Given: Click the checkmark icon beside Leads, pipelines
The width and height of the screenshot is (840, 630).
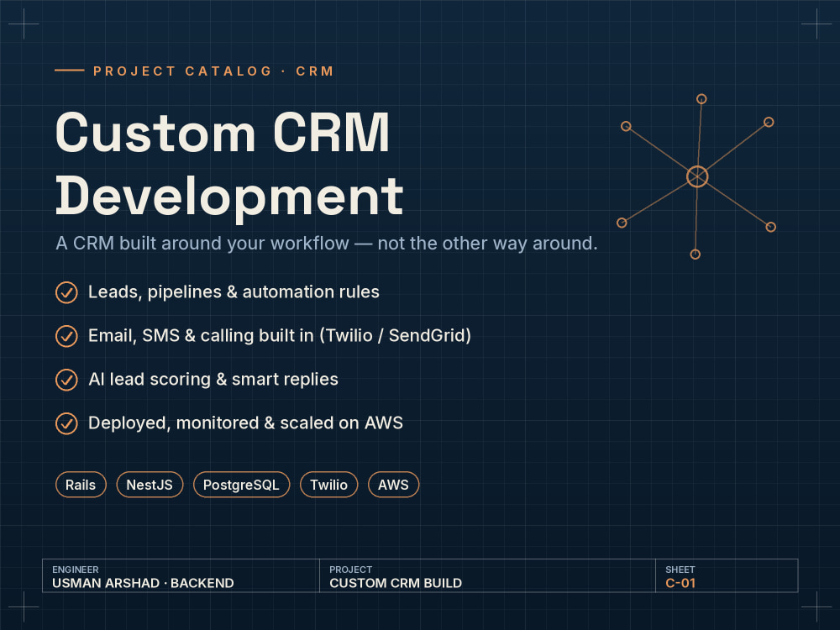Looking at the screenshot, I should pos(66,292).
